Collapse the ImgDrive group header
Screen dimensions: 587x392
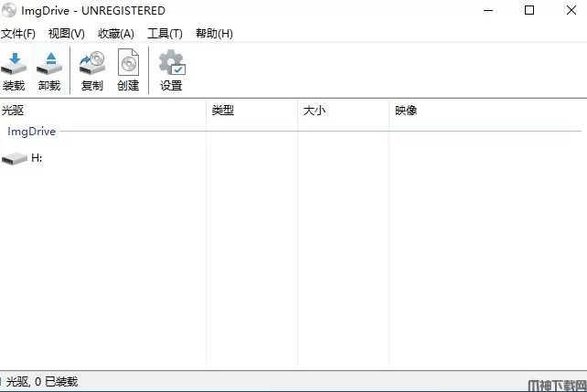[x=32, y=132]
